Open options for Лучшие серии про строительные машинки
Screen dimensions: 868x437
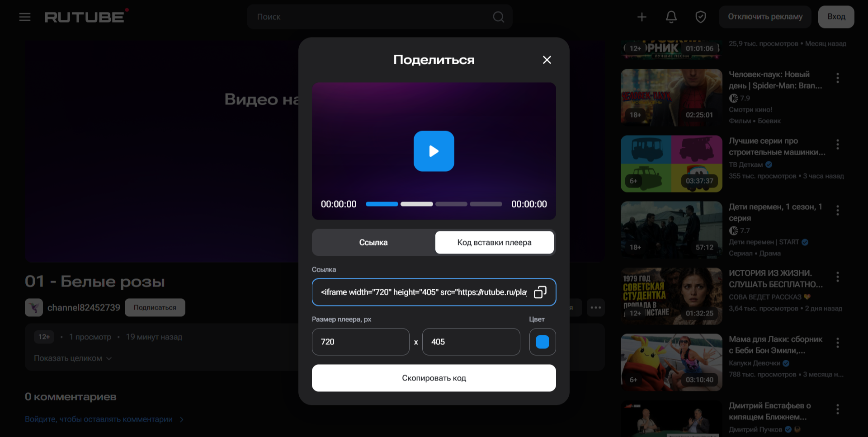click(838, 144)
